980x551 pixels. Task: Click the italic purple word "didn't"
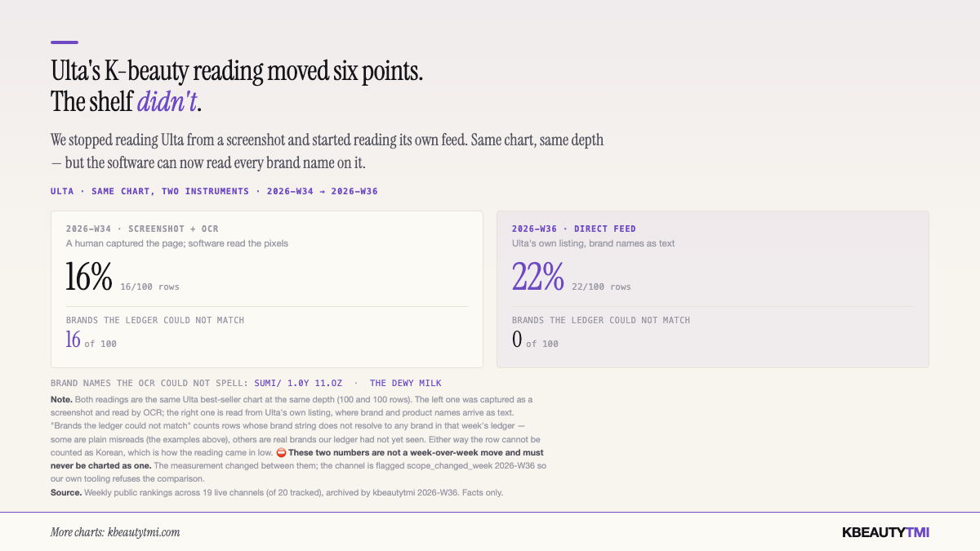(167, 102)
